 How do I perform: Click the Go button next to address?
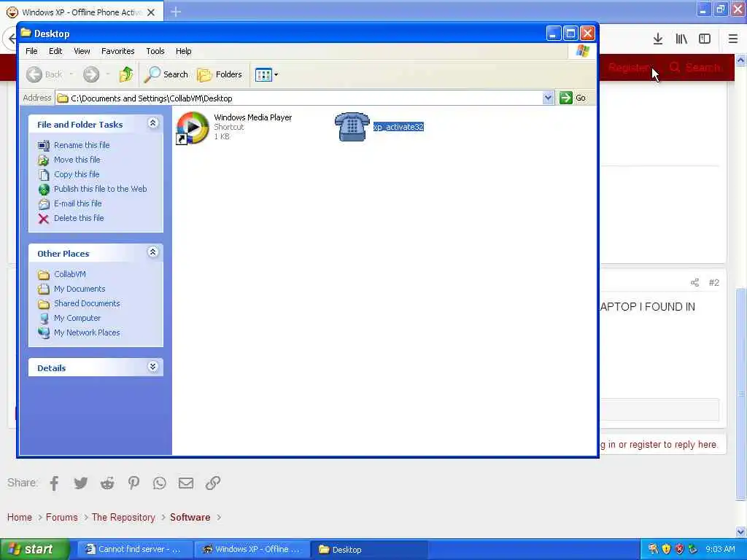[573, 98]
